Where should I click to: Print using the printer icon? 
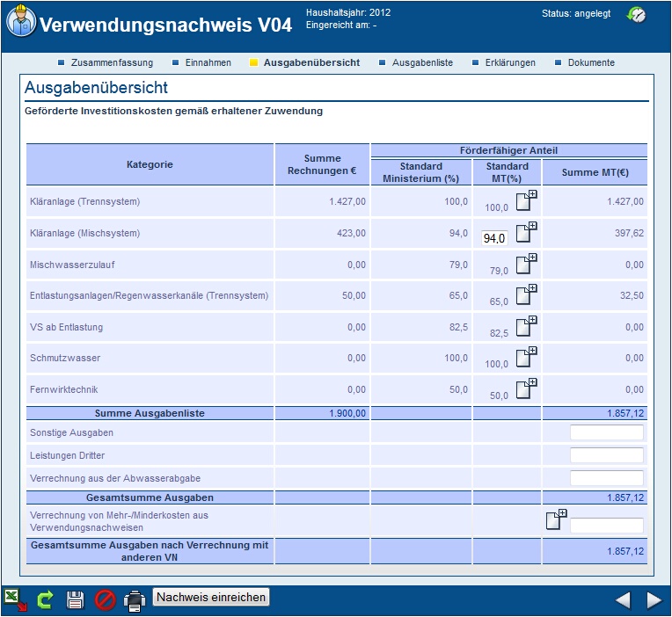pyautogui.click(x=135, y=600)
